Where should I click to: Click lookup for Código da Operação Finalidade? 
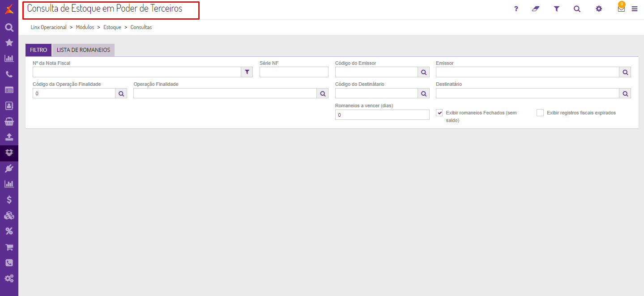point(121,93)
